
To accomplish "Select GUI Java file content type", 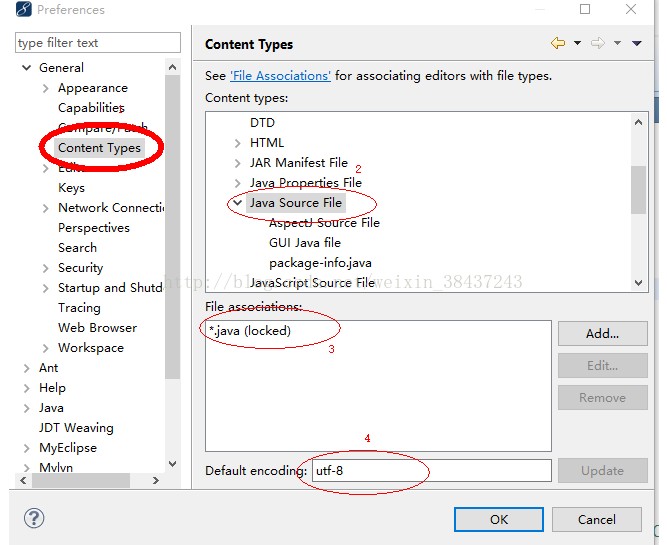I will click(x=305, y=243).
